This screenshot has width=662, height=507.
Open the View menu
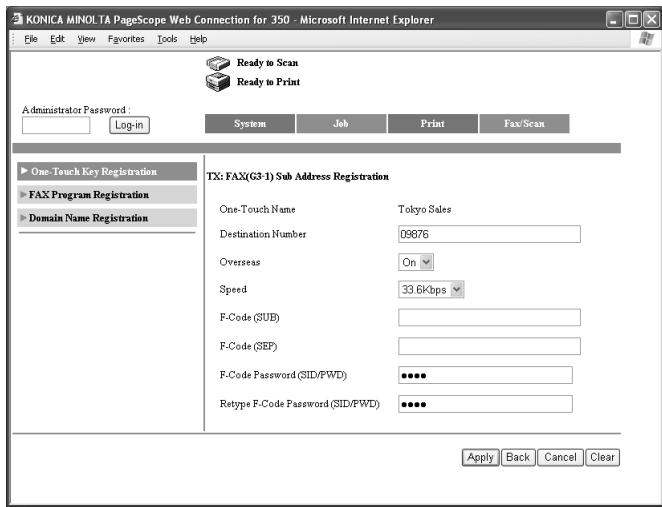click(86, 39)
